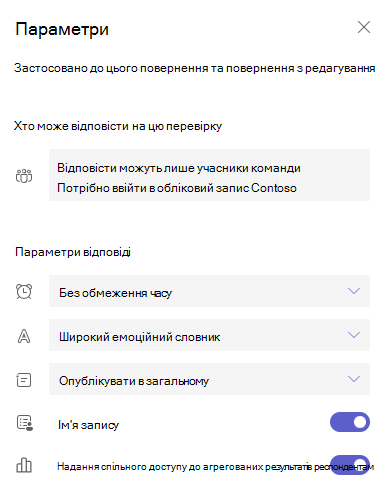Expand the Широкий емоційний словник chevron
This screenshot has height=498, width=391.
point(354,335)
